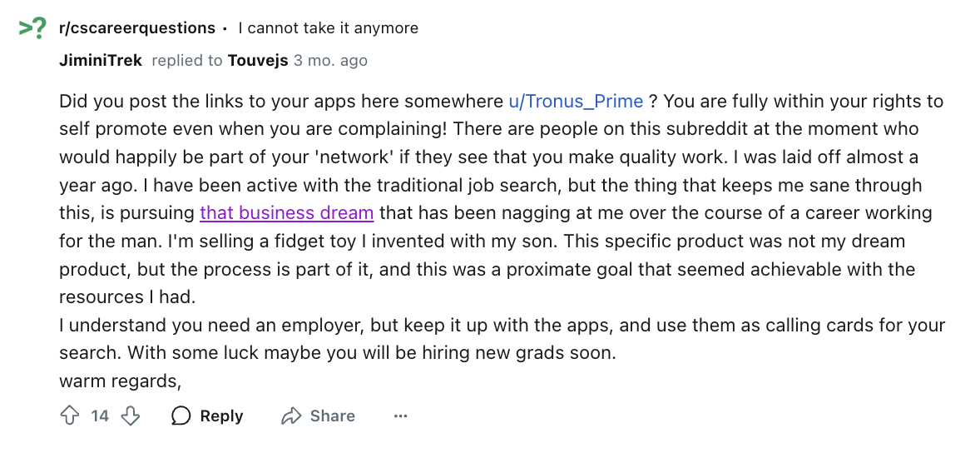The height and width of the screenshot is (458, 980).
Task: Open the three-dot more options menu
Action: point(401,416)
